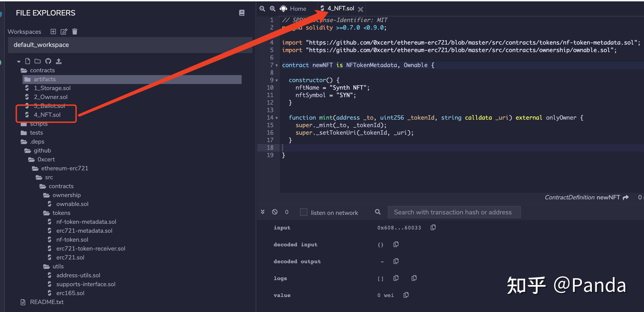Collapse the terminal with double chevron
644x312 pixels.
(263, 212)
